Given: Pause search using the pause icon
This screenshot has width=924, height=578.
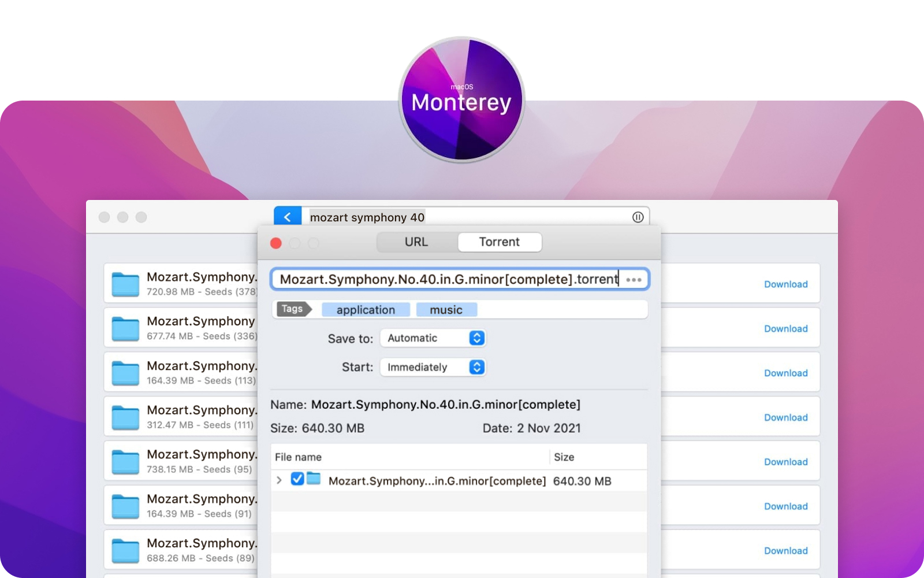Looking at the screenshot, I should coord(638,217).
